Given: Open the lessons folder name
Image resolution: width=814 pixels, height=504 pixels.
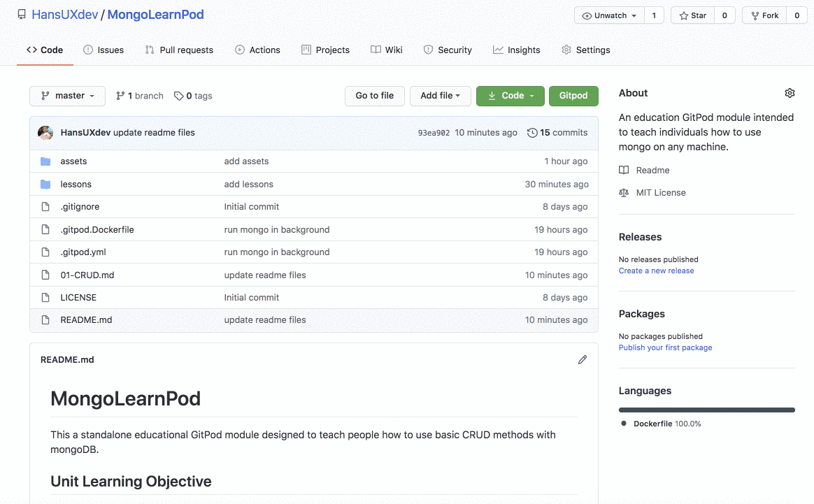Looking at the screenshot, I should click(76, 185).
